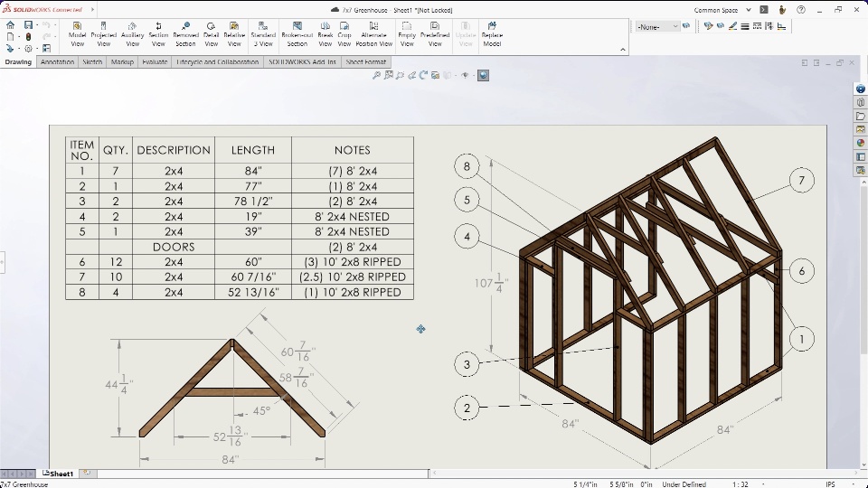Switch to the Annotation tab
This screenshot has width=868, height=488.
coord(57,62)
